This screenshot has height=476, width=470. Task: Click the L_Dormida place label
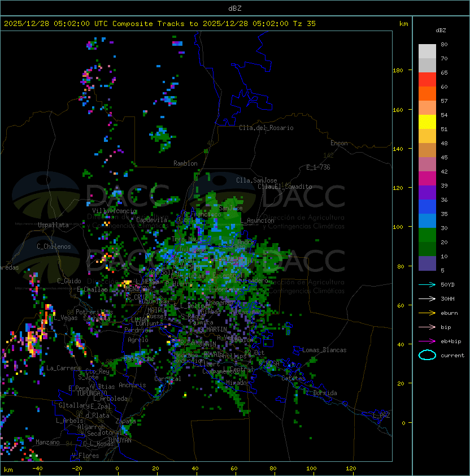point(321,393)
